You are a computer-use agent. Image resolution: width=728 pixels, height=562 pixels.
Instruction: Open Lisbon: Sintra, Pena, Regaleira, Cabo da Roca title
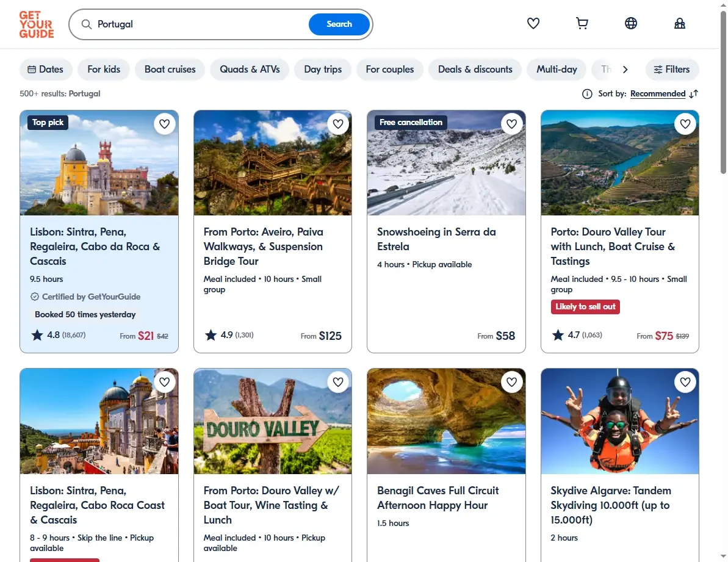tap(95, 247)
